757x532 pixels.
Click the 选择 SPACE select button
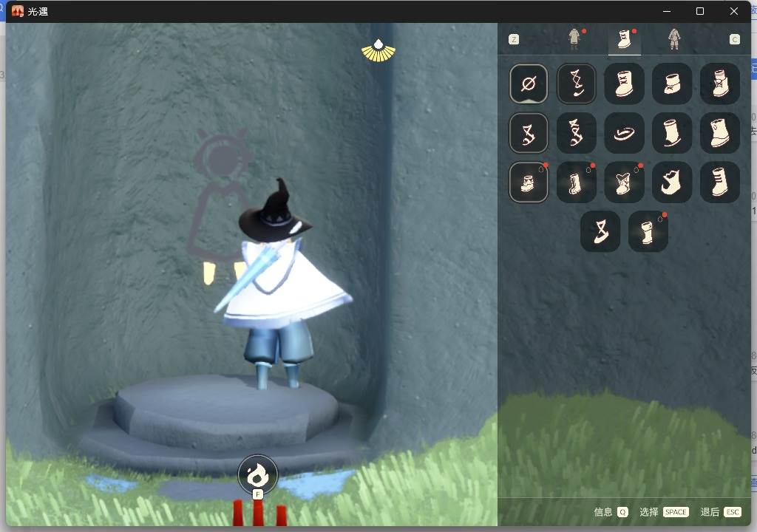(664, 512)
